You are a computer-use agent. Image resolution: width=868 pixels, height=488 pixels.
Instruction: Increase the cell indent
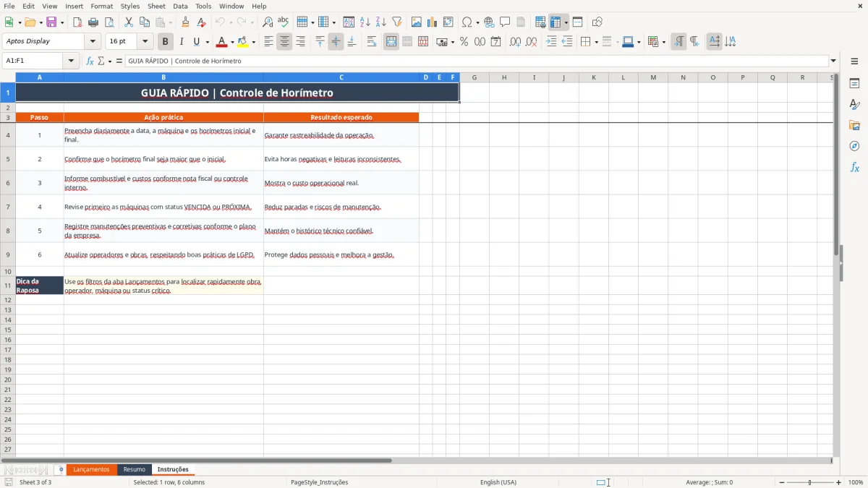[551, 42]
